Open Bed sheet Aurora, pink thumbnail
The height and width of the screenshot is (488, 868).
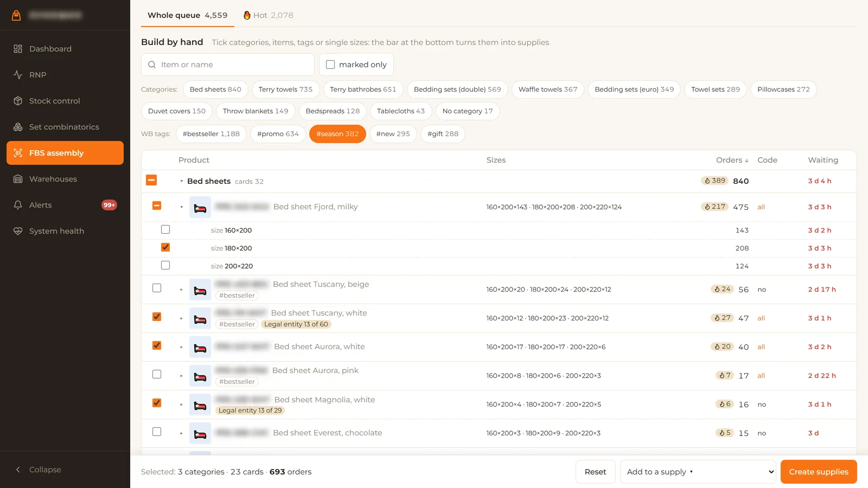pyautogui.click(x=200, y=376)
